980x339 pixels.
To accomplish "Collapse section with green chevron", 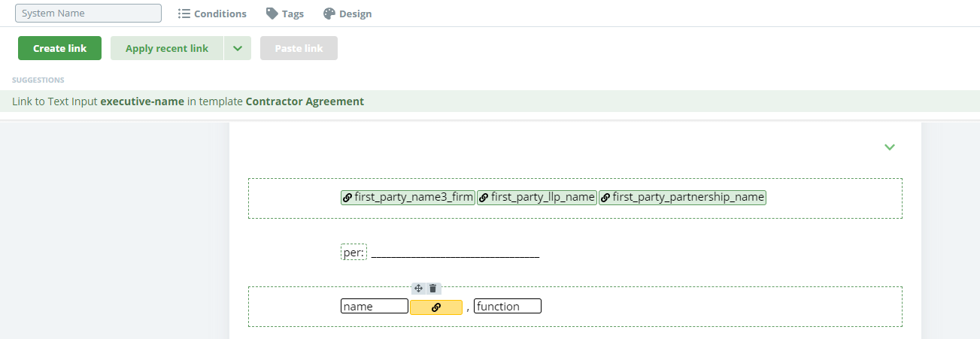I will click(x=890, y=147).
